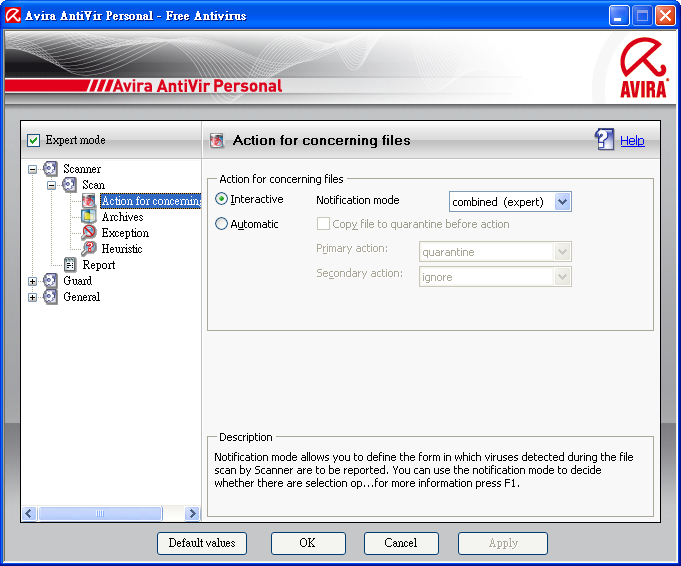The image size is (681, 566).
Task: Expand the Guard tree node
Action: coord(32,281)
